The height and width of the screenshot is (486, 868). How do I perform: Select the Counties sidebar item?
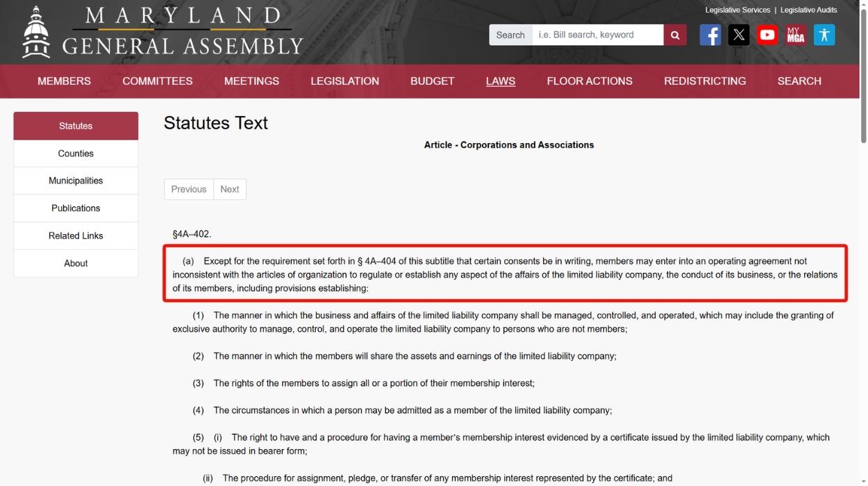tap(76, 153)
